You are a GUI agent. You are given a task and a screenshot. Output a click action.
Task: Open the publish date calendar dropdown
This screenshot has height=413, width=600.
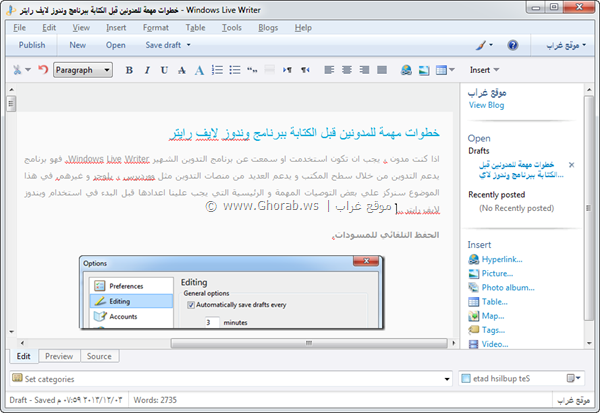click(575, 378)
